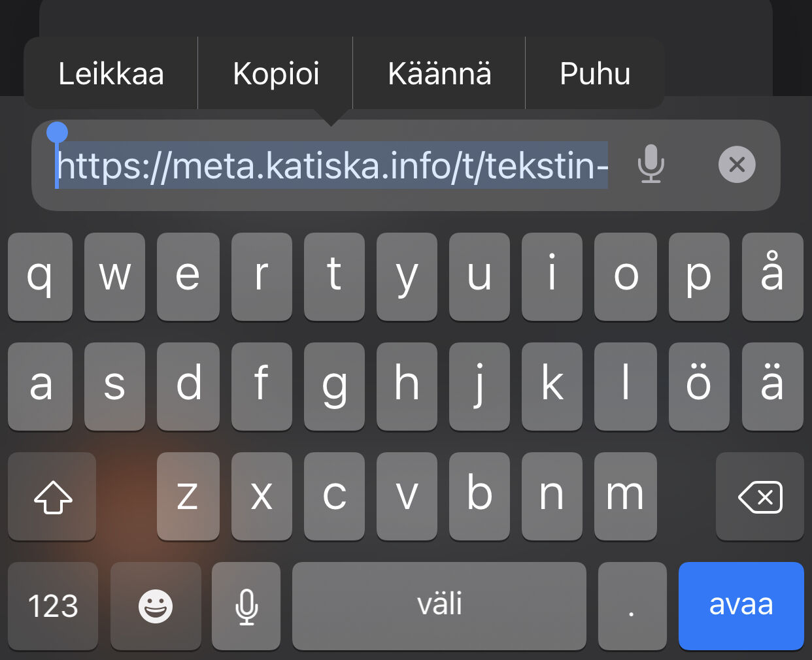Switch to the 123 numeric keyboard
Image resolution: width=812 pixels, height=660 pixels.
tap(53, 606)
